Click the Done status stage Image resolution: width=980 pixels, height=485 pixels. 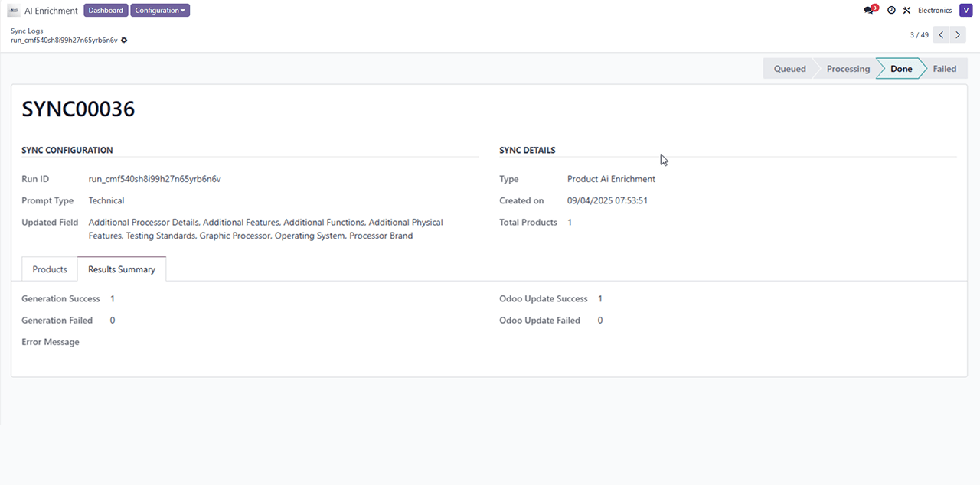pos(901,69)
